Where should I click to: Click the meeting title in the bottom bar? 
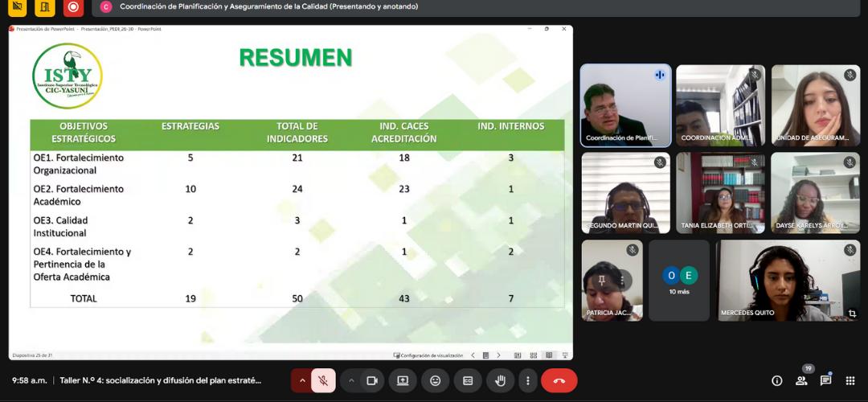161,380
